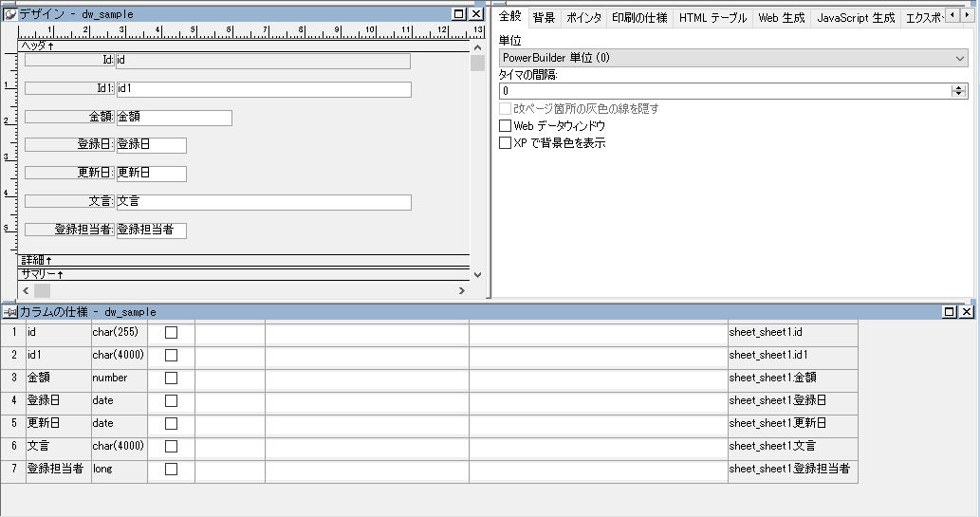The width and height of the screenshot is (980, 517).
Task: Click the number type cell for 金額
Action: pyautogui.click(x=119, y=379)
